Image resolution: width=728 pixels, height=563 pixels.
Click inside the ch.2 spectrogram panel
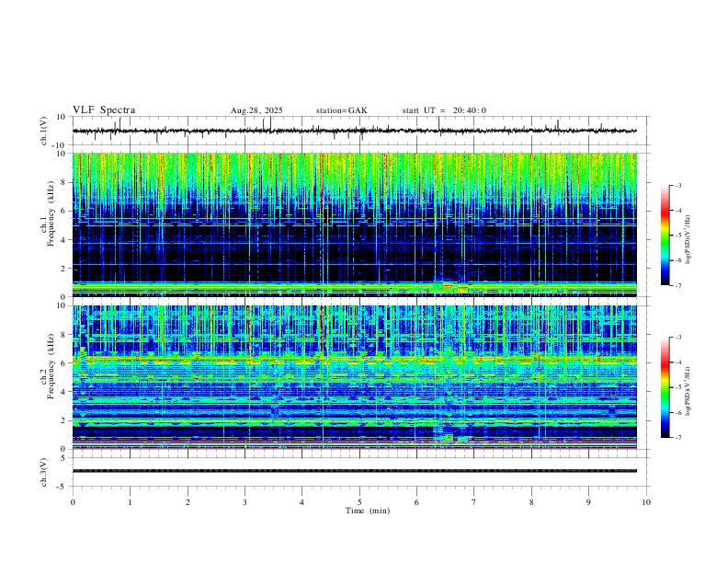coord(355,377)
